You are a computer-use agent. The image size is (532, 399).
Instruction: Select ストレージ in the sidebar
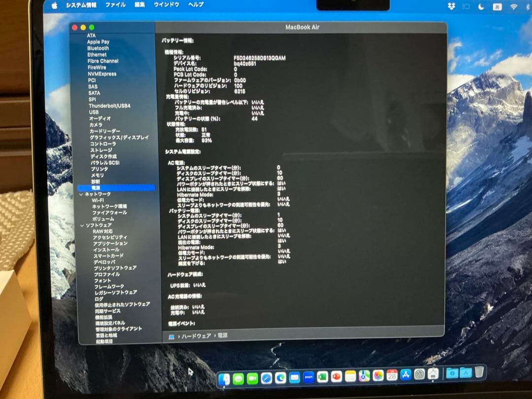click(101, 150)
